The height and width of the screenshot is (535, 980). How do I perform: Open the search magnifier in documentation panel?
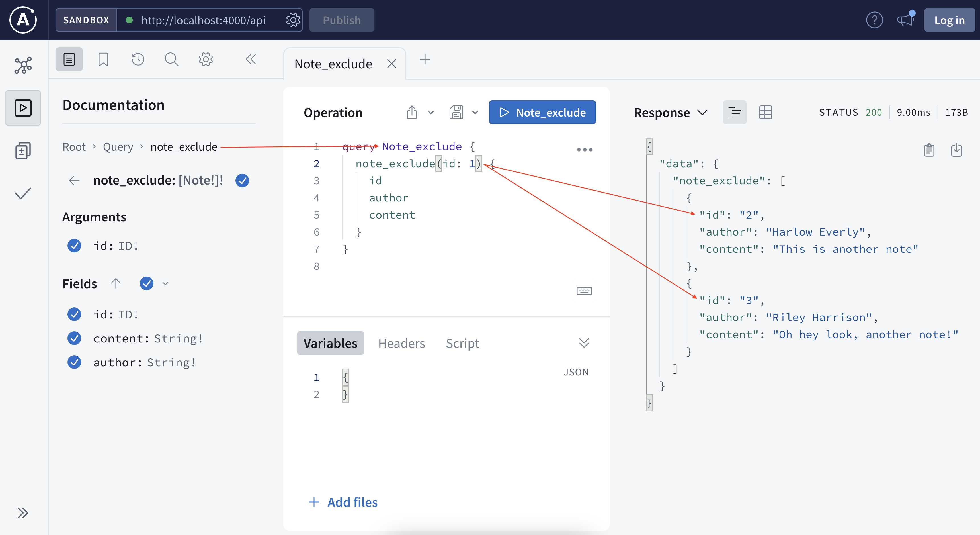click(171, 60)
